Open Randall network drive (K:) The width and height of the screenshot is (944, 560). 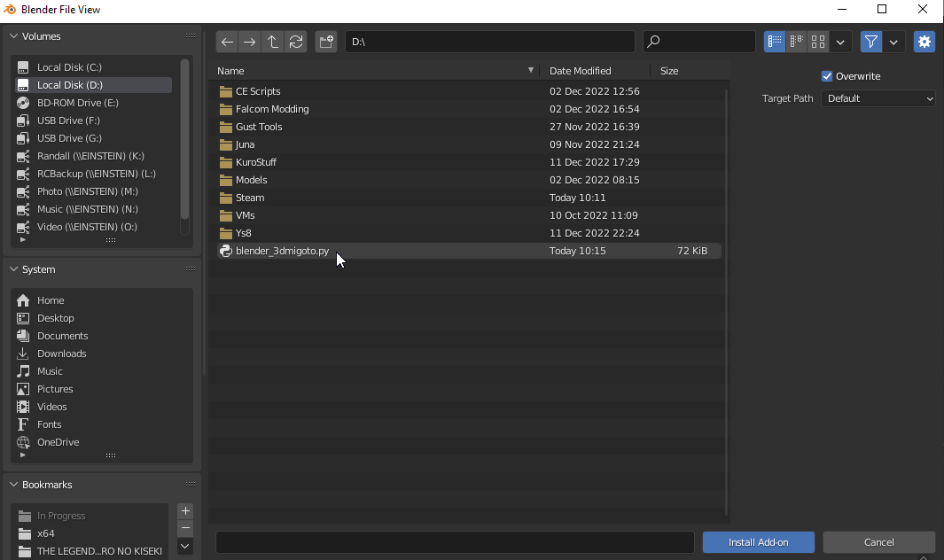(x=93, y=156)
